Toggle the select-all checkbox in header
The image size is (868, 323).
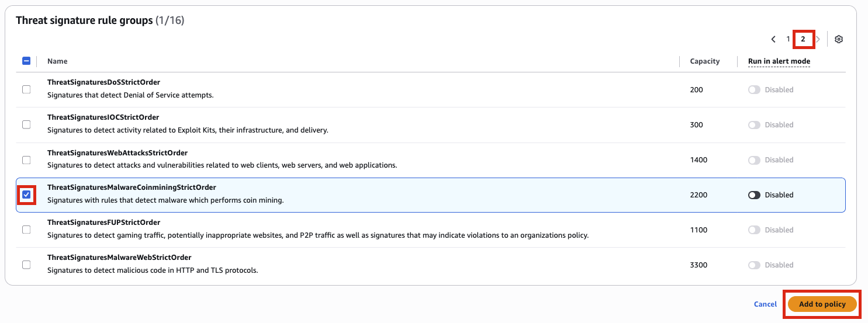[x=26, y=61]
